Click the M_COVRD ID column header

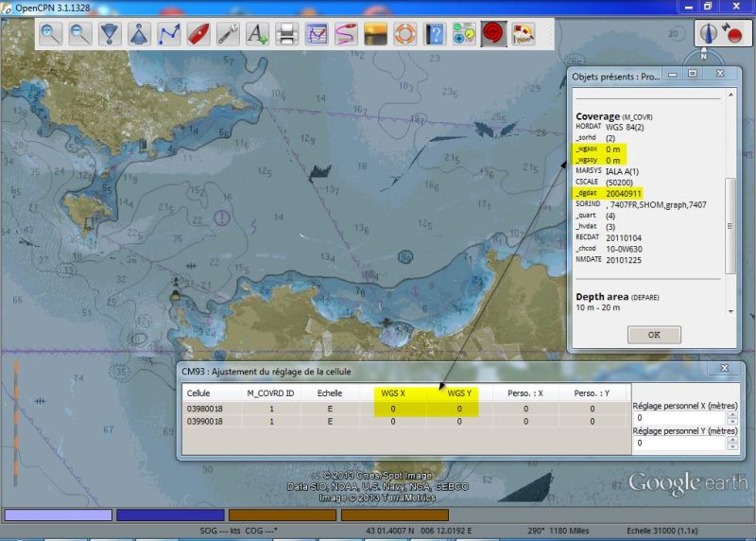pos(270,393)
